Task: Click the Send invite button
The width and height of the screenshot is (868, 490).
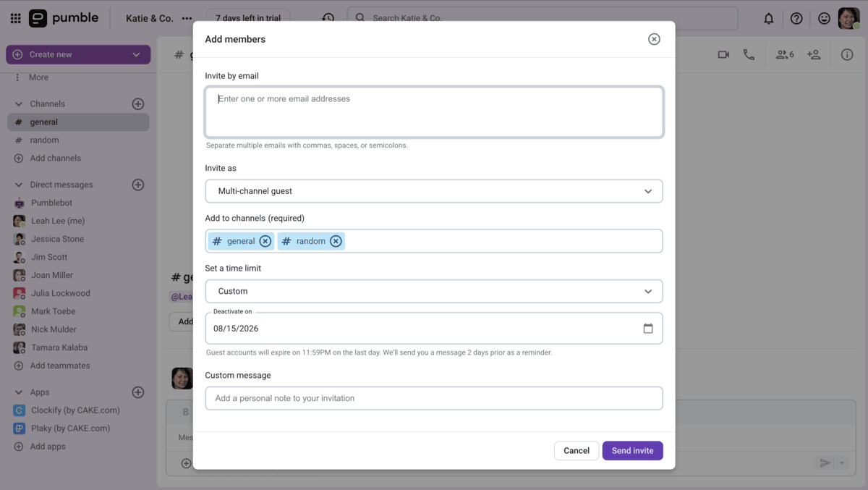Action: coord(632,450)
